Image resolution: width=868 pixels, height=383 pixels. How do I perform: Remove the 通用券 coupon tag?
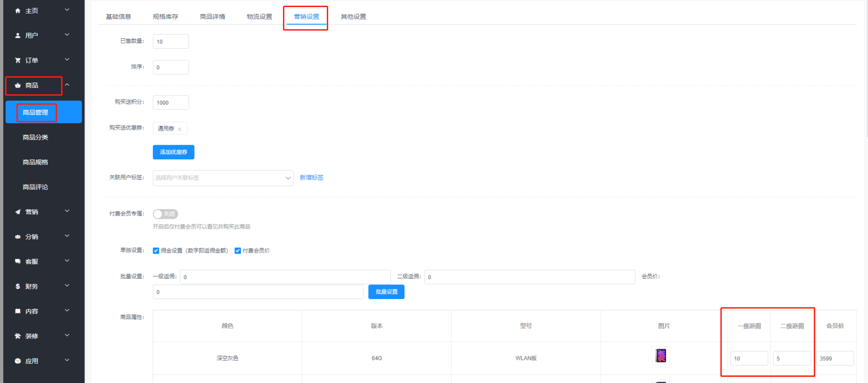tap(180, 129)
